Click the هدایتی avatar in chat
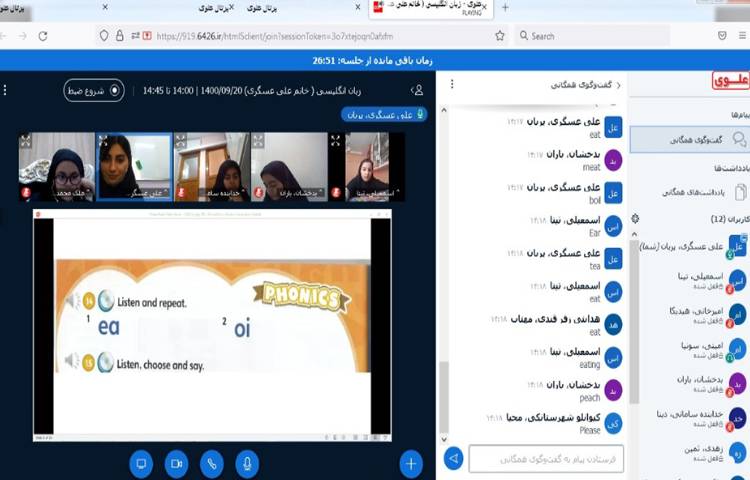Image resolution: width=750 pixels, height=480 pixels. pos(613,325)
